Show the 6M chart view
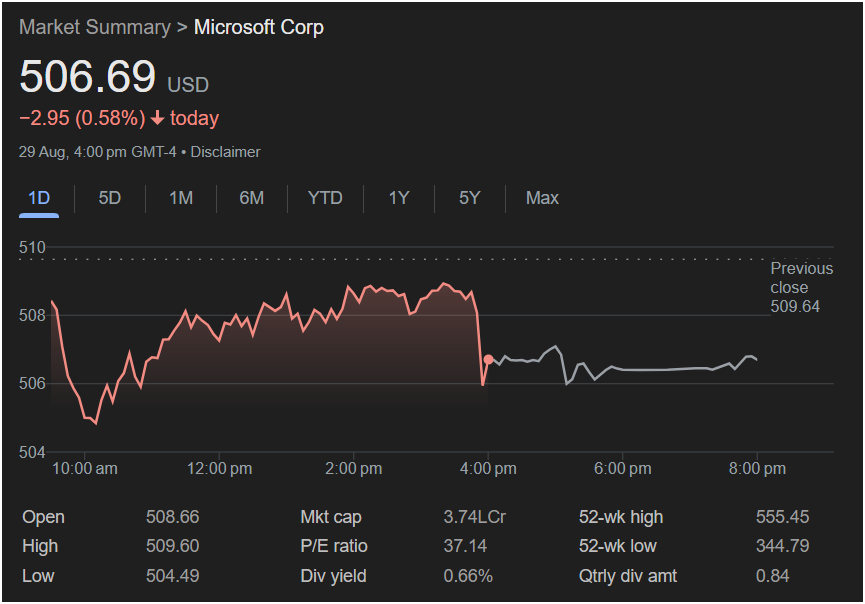Screen dimensions: 865x604 pos(252,198)
